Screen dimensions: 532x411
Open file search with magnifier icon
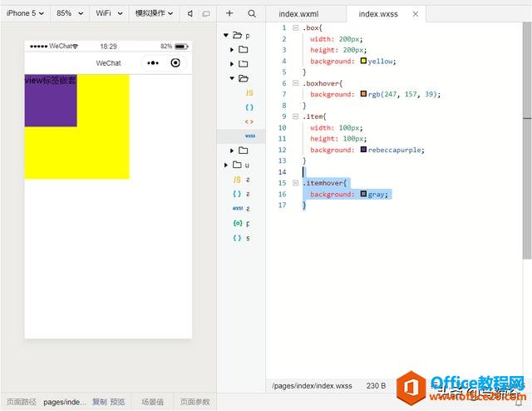252,13
